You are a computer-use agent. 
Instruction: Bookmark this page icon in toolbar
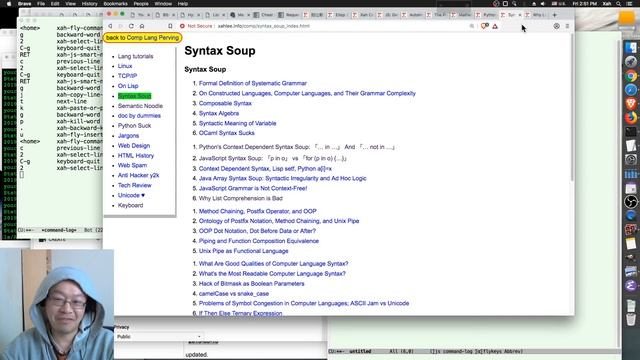pyautogui.click(x=170, y=26)
